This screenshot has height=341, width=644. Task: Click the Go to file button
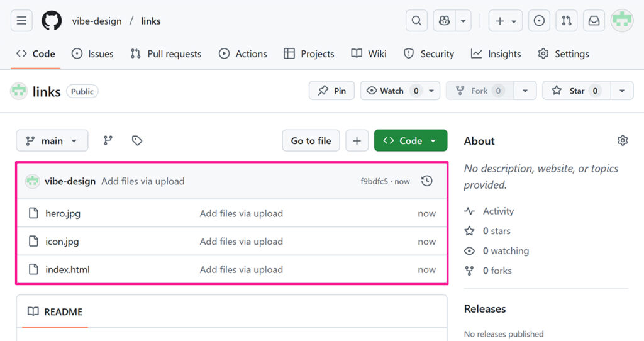click(311, 141)
